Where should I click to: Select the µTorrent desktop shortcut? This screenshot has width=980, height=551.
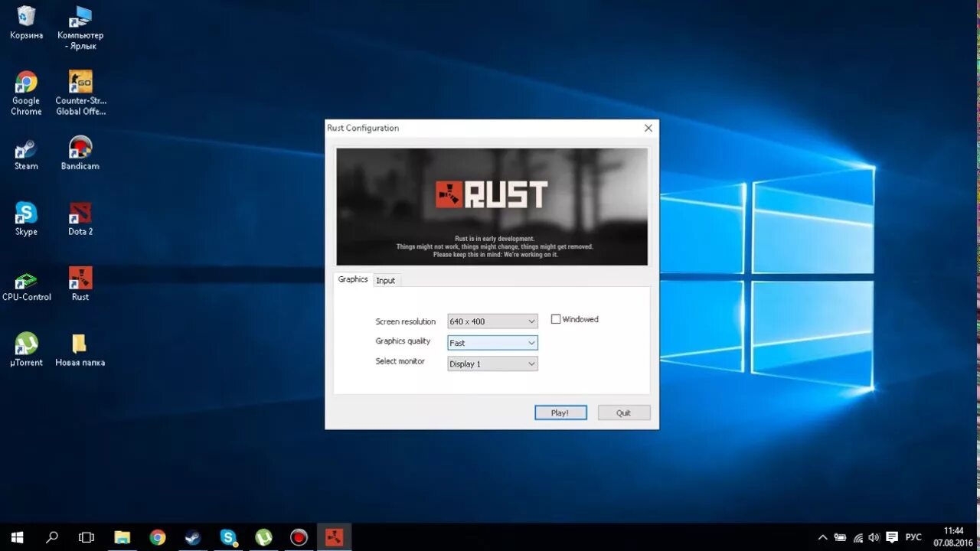26,350
